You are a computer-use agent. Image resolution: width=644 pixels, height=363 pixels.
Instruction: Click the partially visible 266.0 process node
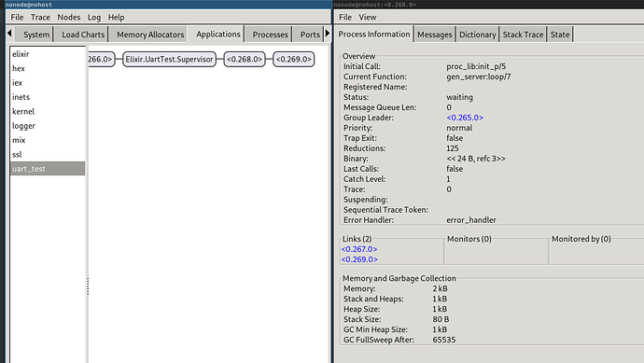(101, 59)
